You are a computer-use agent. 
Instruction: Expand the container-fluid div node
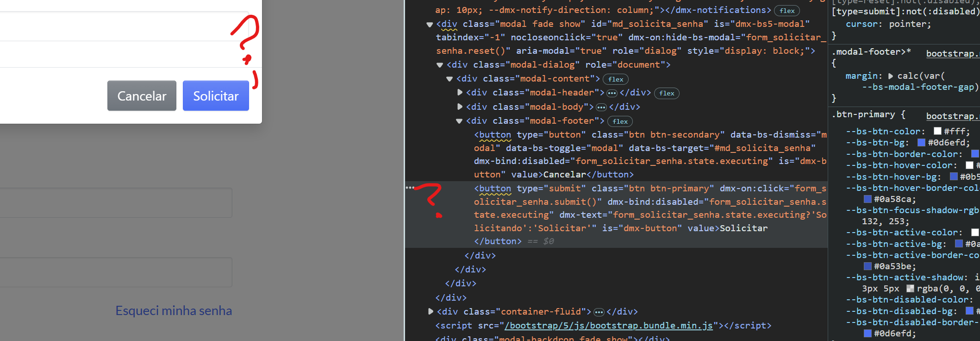431,312
